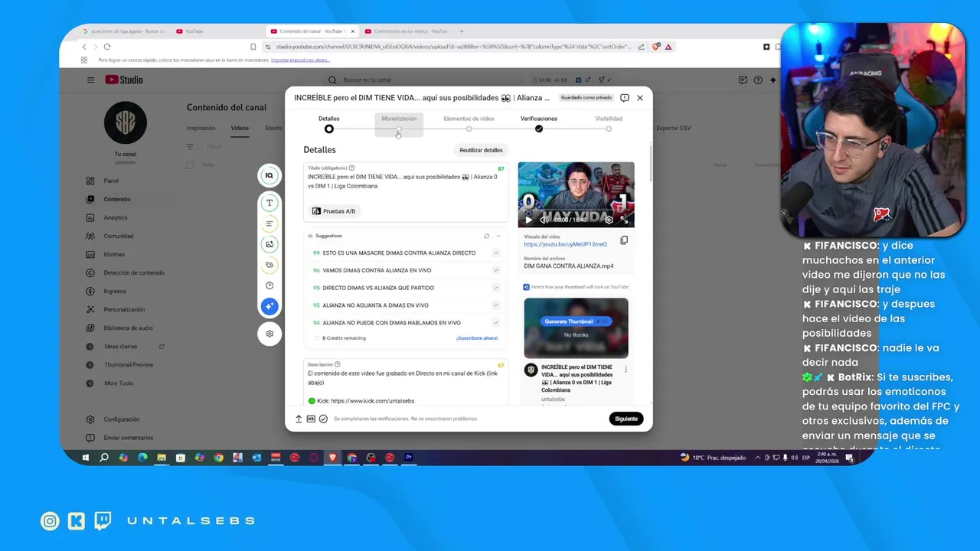Go to the Verificaciones step
The image size is (980, 551).
pyautogui.click(x=539, y=124)
